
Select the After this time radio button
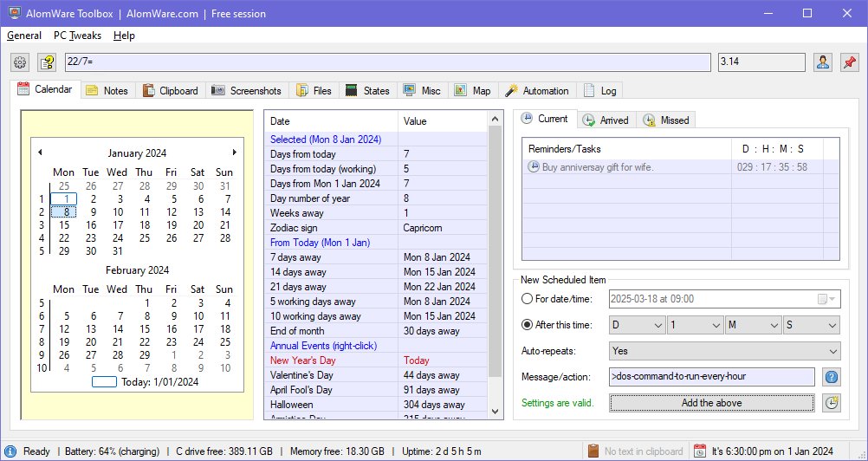pyautogui.click(x=527, y=325)
